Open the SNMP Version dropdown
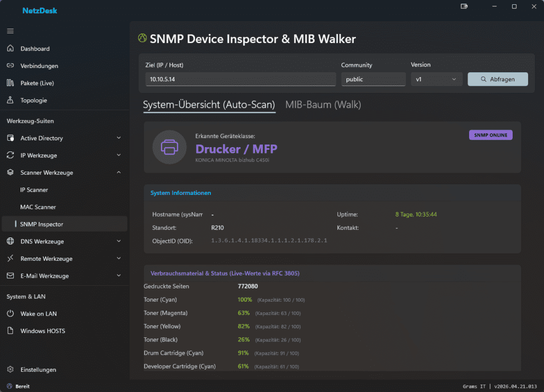The image size is (544, 392). 436,79
